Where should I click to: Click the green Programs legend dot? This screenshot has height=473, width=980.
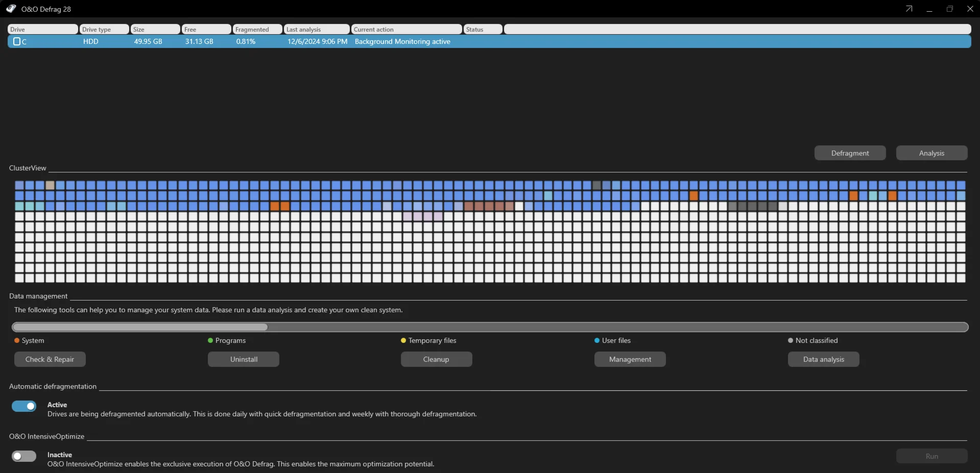(210, 340)
